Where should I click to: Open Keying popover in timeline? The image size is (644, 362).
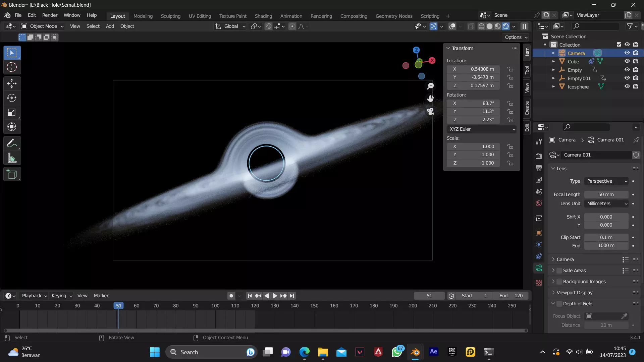point(62,296)
